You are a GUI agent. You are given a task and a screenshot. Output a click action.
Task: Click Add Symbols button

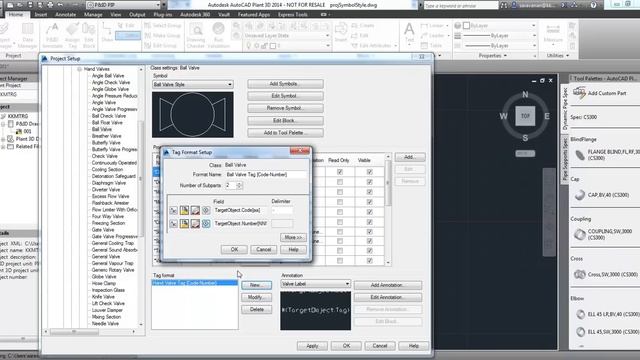[285, 84]
